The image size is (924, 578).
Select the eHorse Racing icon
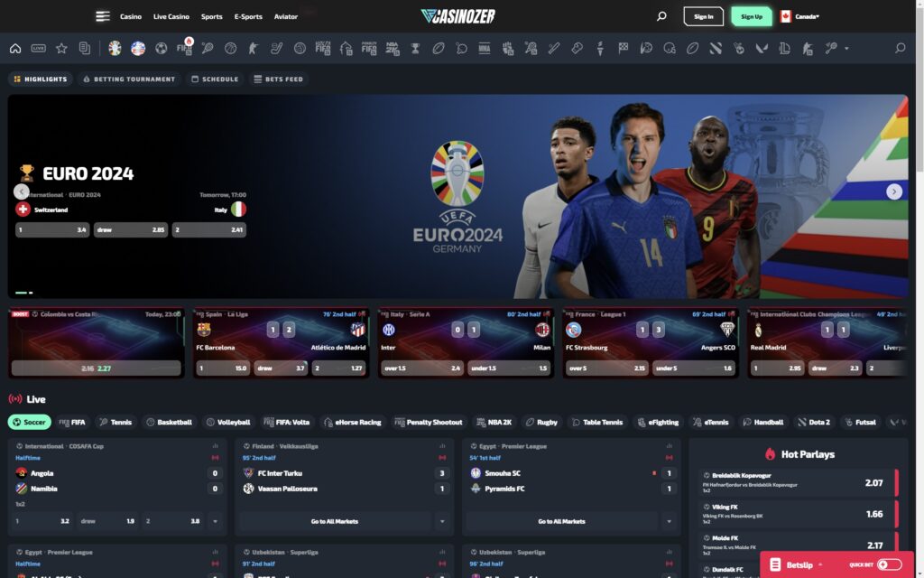pyautogui.click(x=346, y=49)
